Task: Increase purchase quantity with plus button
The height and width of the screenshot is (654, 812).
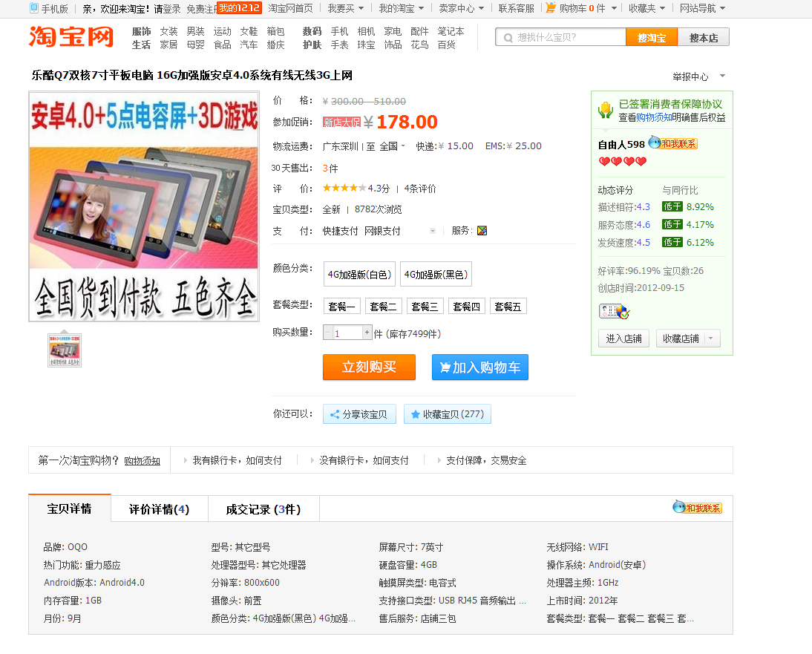Action: [x=367, y=332]
